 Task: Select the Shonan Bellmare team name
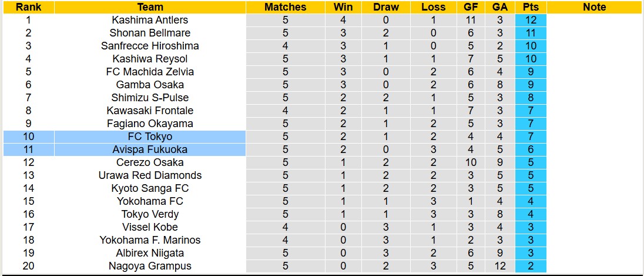(x=150, y=33)
